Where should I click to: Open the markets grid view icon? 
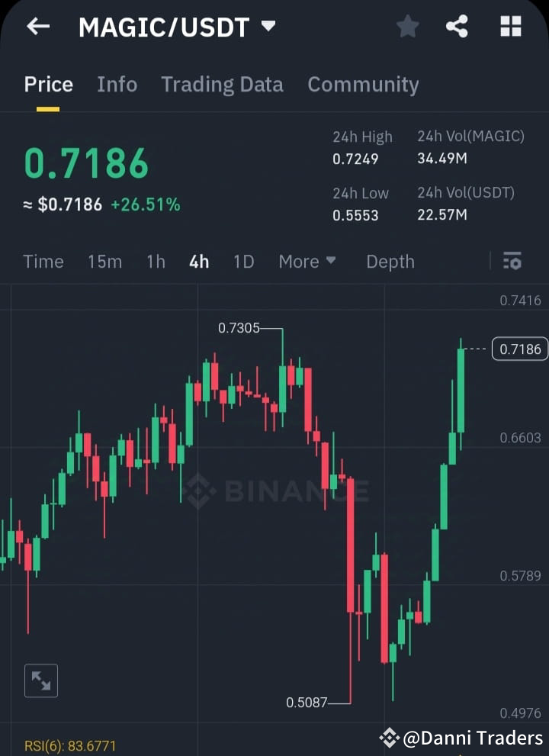509,27
